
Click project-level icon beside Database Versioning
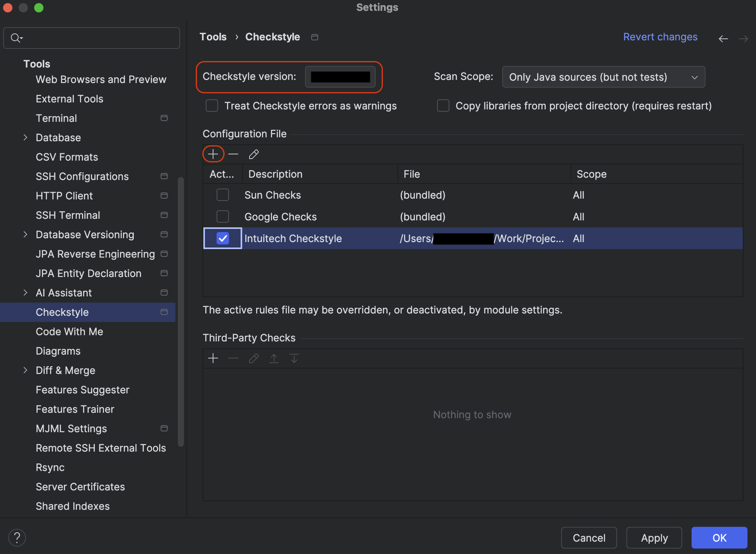164,234
